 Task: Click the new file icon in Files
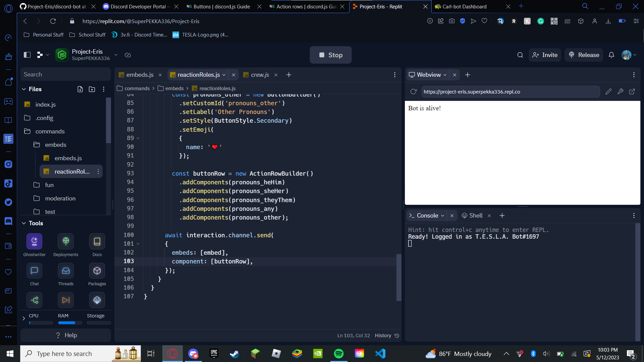[x=80, y=89]
